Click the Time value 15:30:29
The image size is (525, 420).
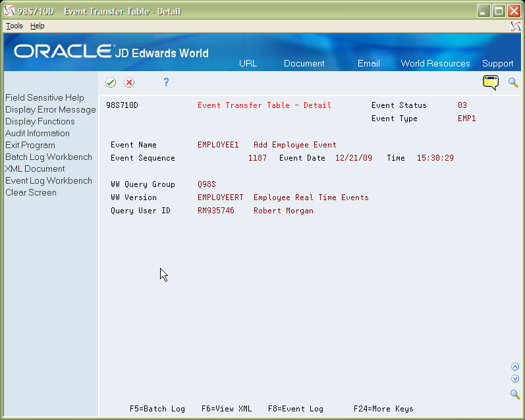point(435,157)
